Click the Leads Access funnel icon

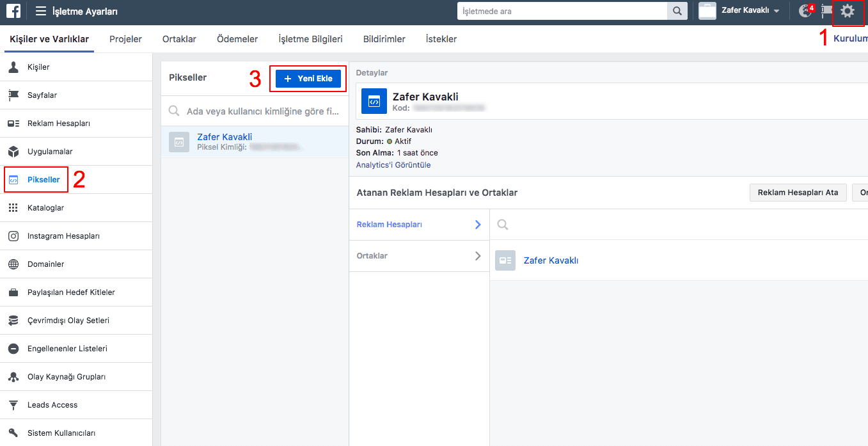13,405
